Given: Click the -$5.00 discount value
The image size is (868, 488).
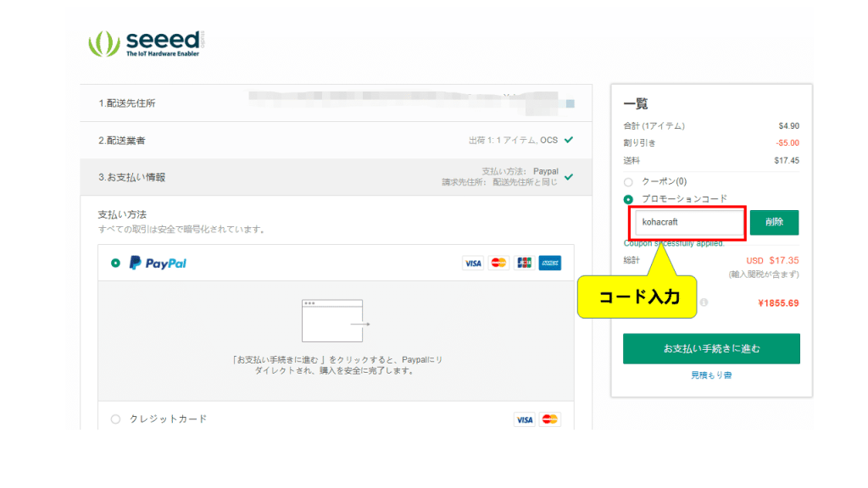Looking at the screenshot, I should 787,142.
